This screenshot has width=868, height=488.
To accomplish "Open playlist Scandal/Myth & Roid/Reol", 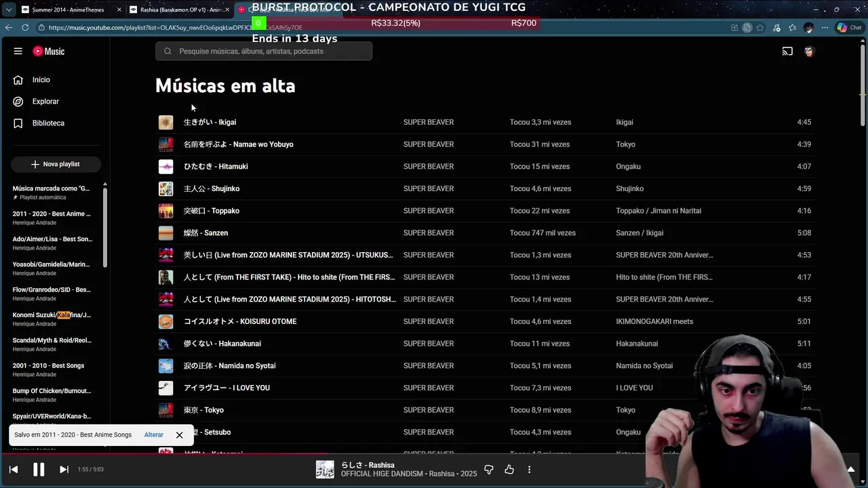I will tap(53, 344).
